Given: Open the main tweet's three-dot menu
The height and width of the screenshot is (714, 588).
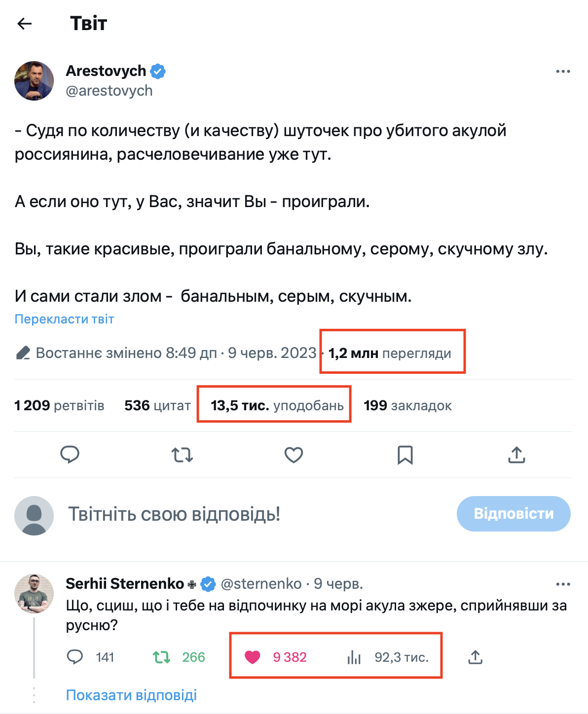Looking at the screenshot, I should coord(563,71).
